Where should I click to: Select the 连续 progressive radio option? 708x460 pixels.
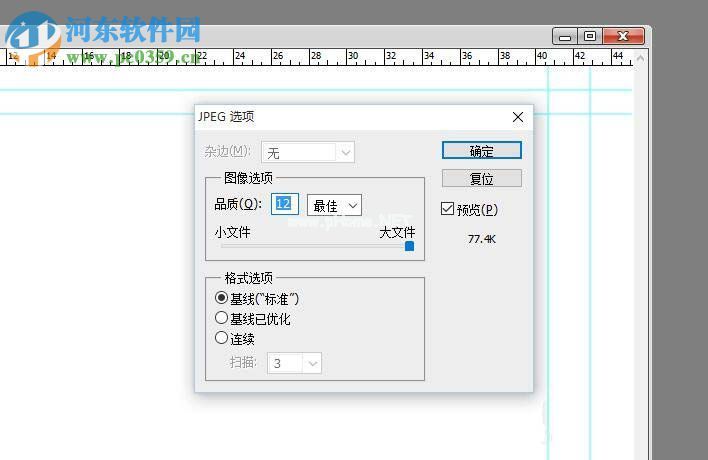[x=221, y=338]
